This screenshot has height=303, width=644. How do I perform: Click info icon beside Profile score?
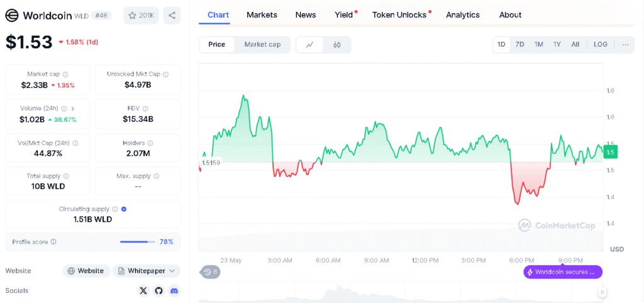click(x=53, y=242)
